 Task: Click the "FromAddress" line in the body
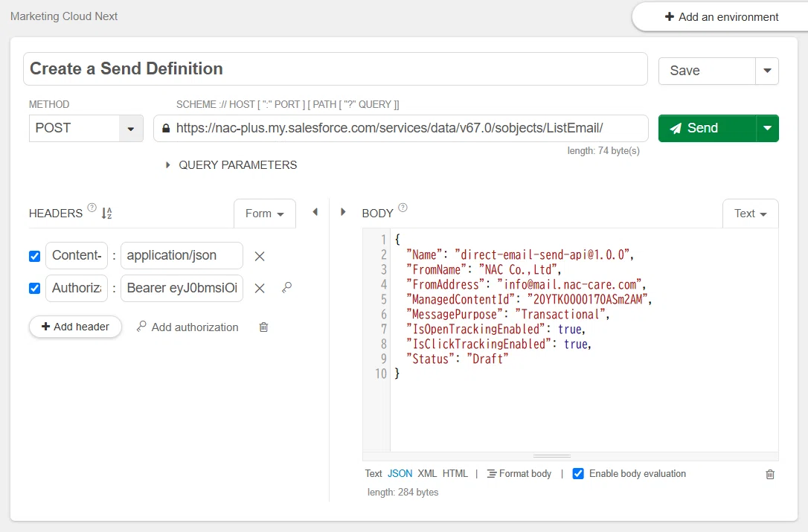(x=526, y=284)
